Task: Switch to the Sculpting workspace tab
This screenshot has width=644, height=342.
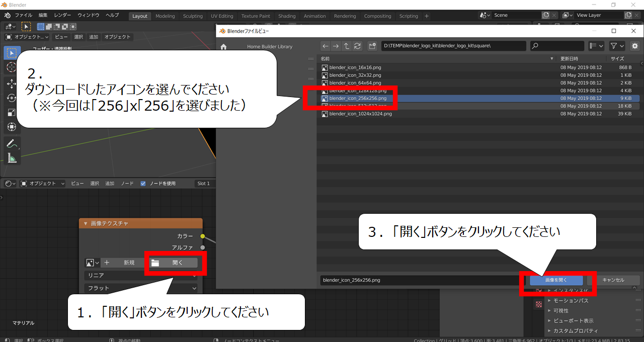Action: pyautogui.click(x=193, y=16)
